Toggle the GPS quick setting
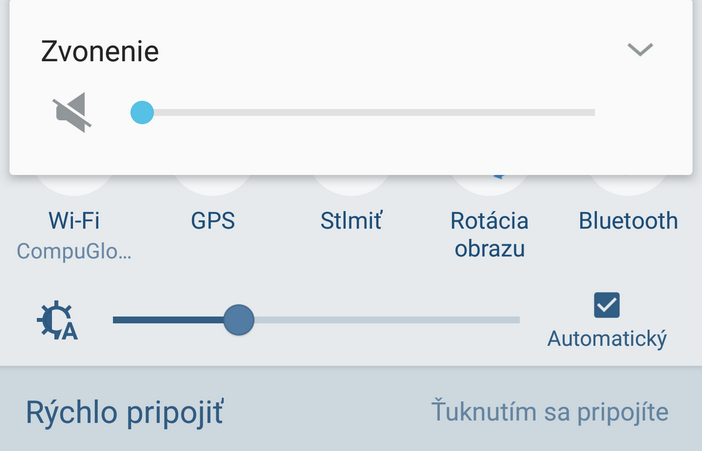The width and height of the screenshot is (702, 451). pos(213,220)
